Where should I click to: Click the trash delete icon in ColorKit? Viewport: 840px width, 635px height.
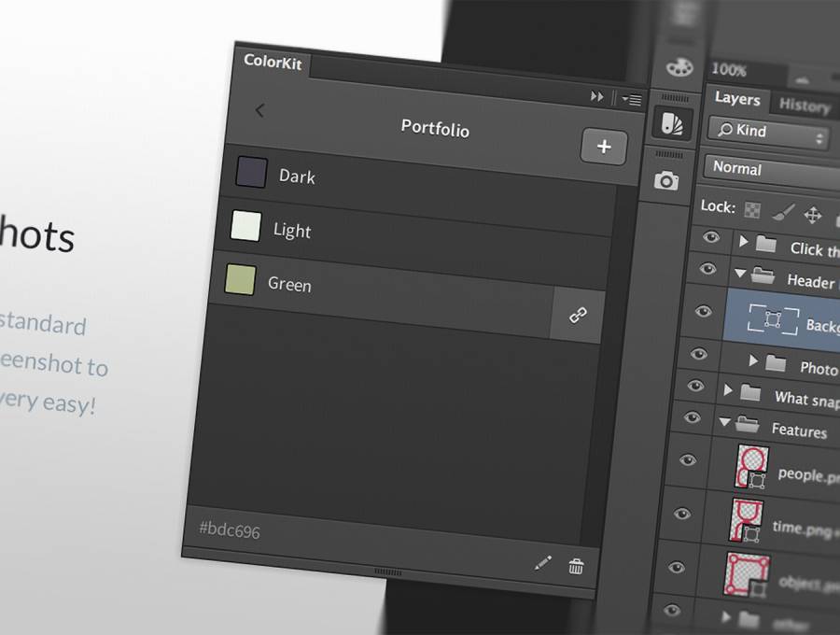(x=577, y=565)
